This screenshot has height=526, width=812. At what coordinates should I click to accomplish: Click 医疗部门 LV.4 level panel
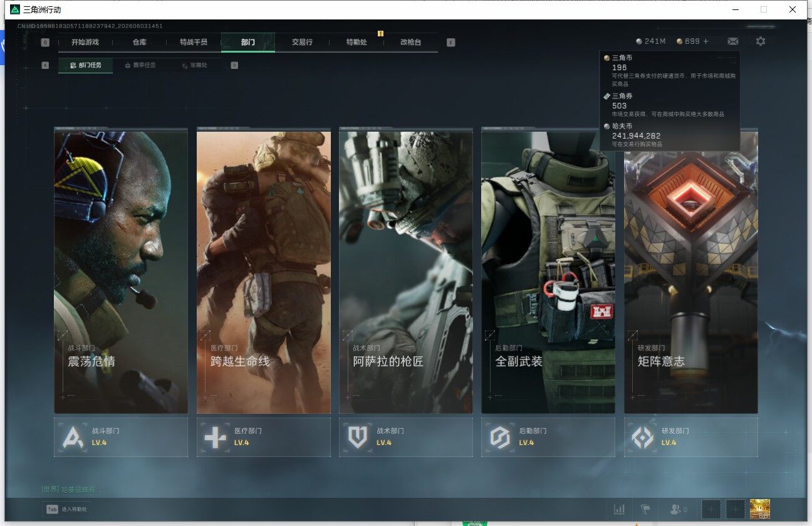(264, 437)
